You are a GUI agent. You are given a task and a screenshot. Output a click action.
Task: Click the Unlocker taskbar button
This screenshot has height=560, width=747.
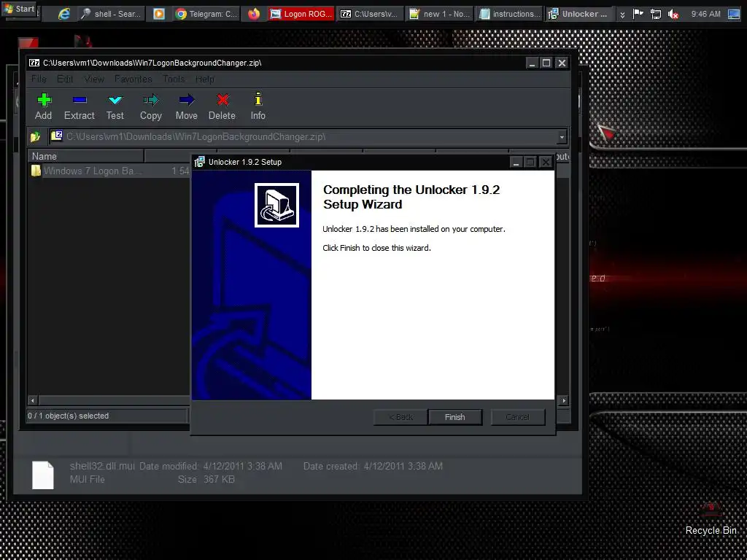pos(578,14)
